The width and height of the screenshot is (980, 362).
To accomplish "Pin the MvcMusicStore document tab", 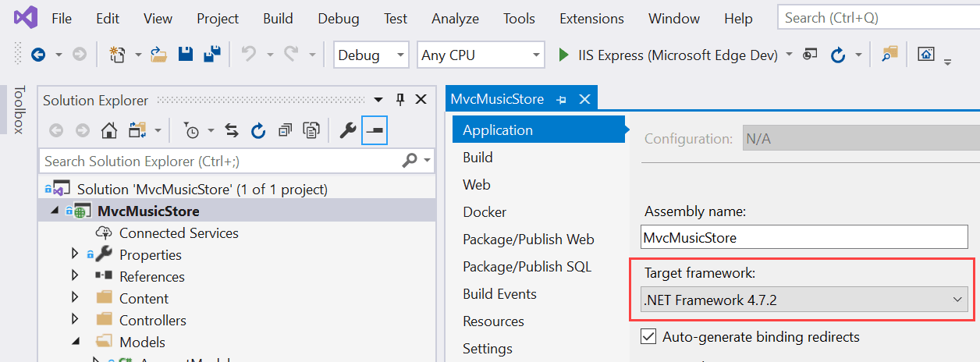I will tap(561, 99).
